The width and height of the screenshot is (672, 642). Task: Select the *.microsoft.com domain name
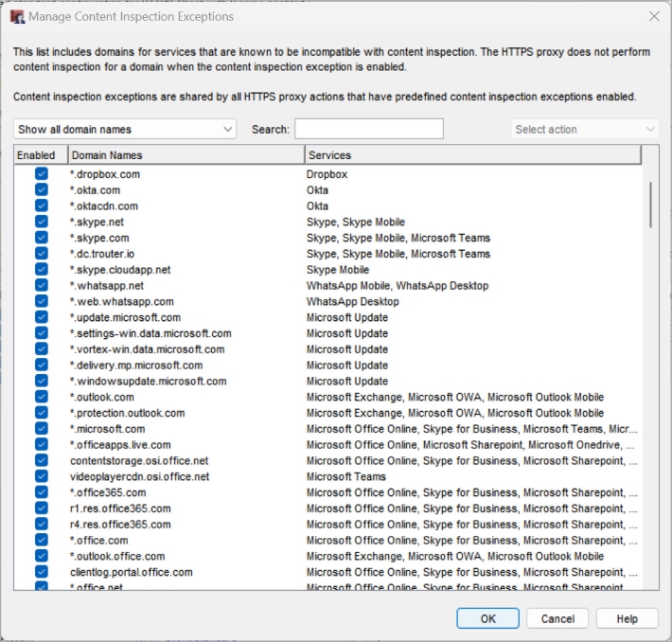tap(108, 429)
